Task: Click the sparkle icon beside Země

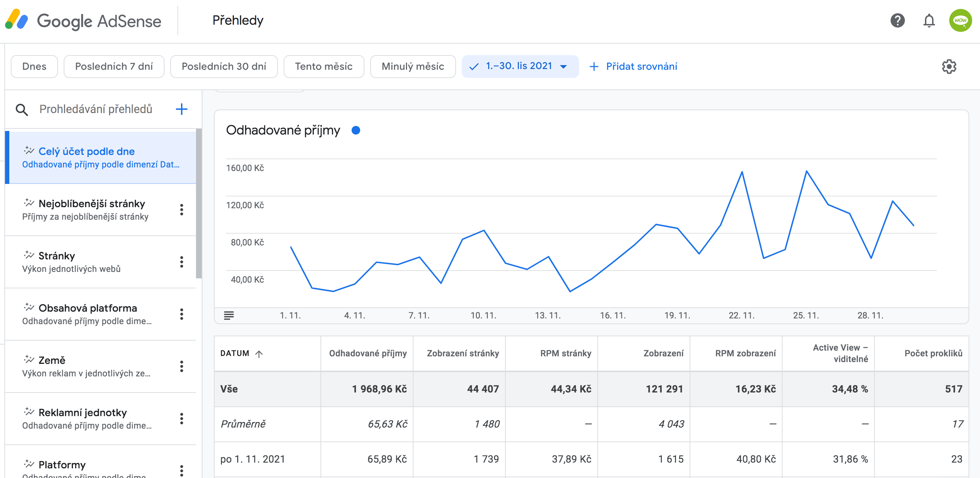Action: 29,359
